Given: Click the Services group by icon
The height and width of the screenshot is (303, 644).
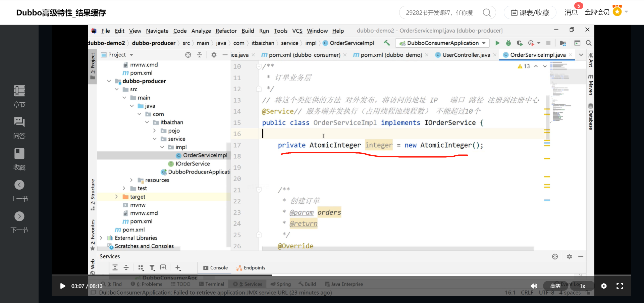Looking at the screenshot, I should 141,267.
